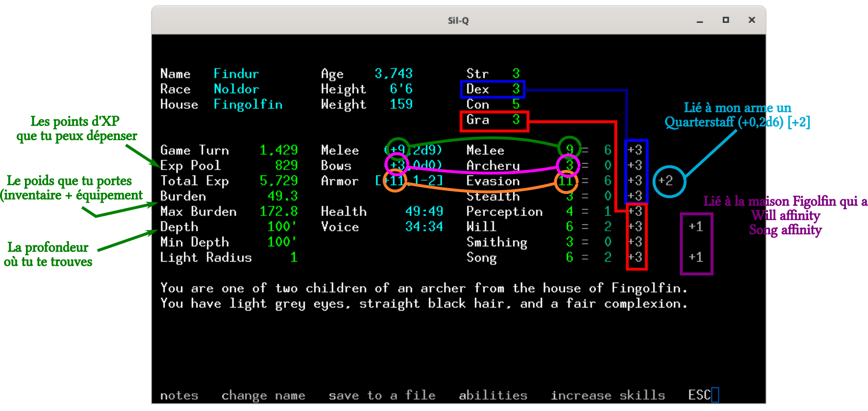This screenshot has height=411, width=868.
Task: Click the orange-circled Evasion value 11
Action: 566,181
